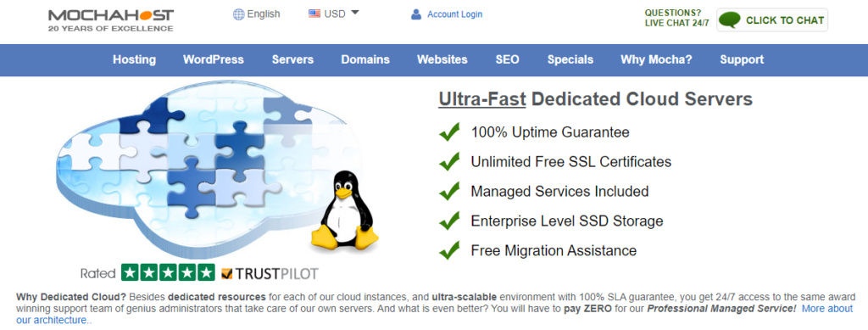Click the Unlimited Free SSL Certificates text
This screenshot has width=868, height=330.
pyautogui.click(x=571, y=162)
